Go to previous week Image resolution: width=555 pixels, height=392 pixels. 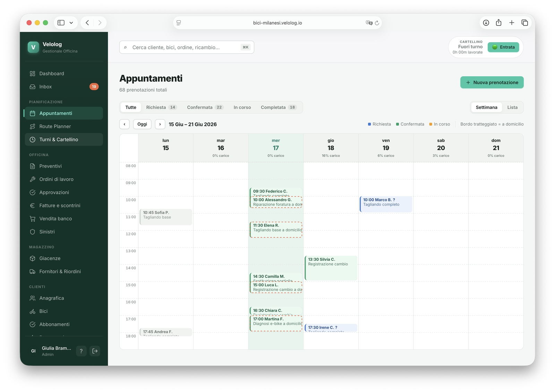[x=125, y=124]
